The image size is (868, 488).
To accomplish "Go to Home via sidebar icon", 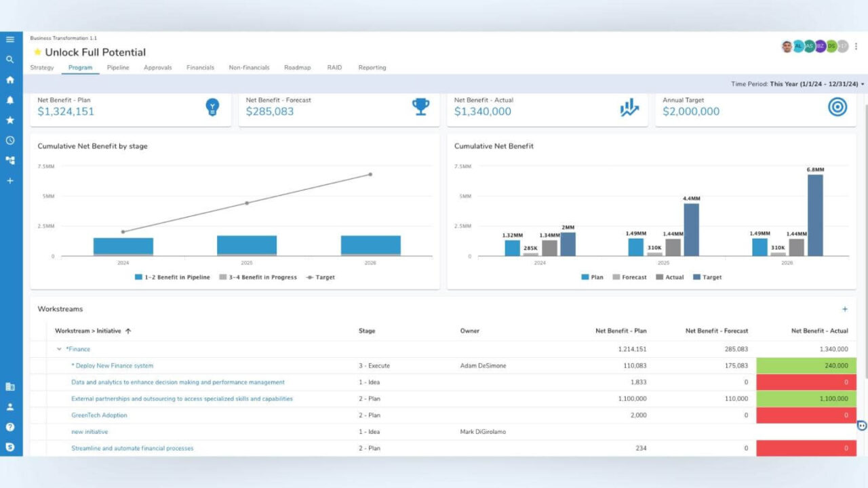I will pyautogui.click(x=10, y=80).
